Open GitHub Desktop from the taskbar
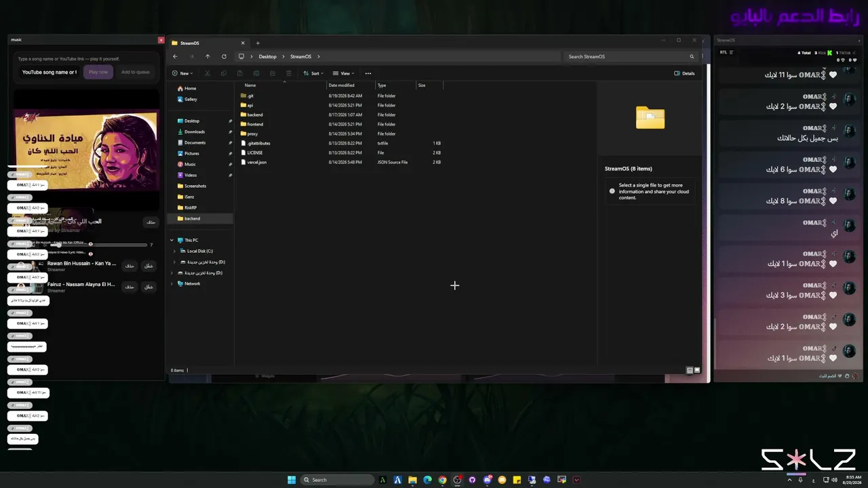This screenshot has width=868, height=488. (472, 480)
